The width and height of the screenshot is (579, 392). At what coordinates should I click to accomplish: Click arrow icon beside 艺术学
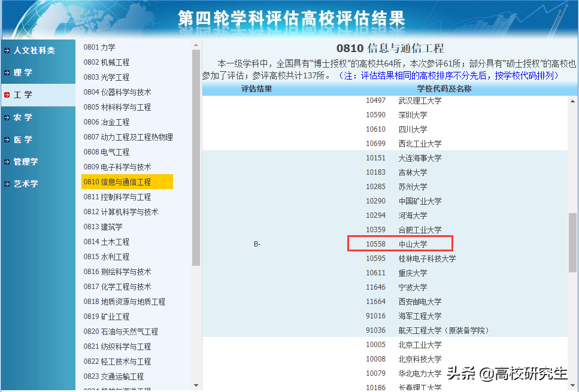click(x=6, y=184)
